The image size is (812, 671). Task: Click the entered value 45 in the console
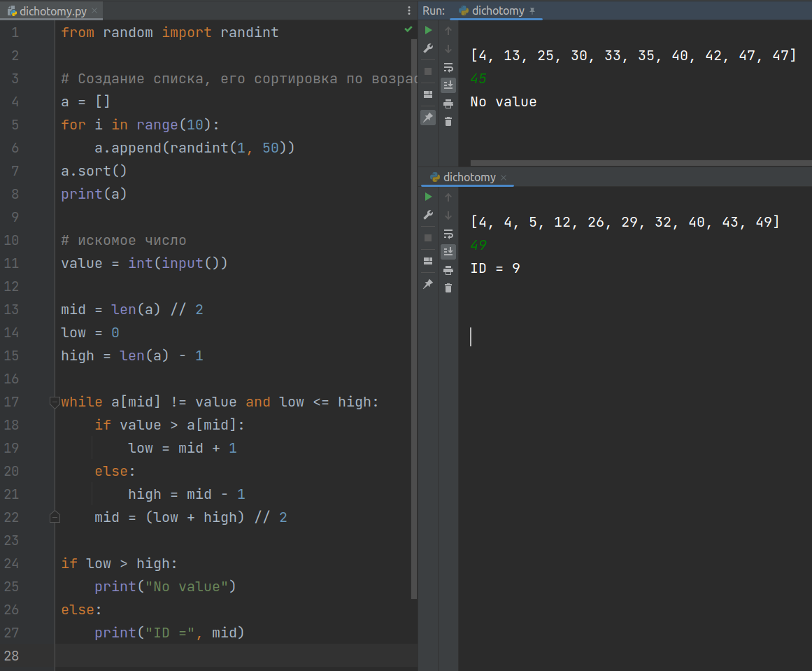tap(478, 79)
